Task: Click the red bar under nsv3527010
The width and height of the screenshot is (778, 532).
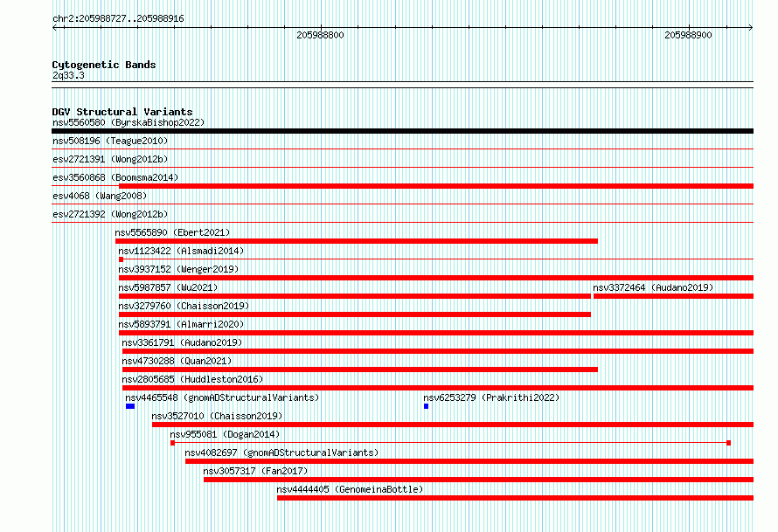Action: tap(453, 425)
